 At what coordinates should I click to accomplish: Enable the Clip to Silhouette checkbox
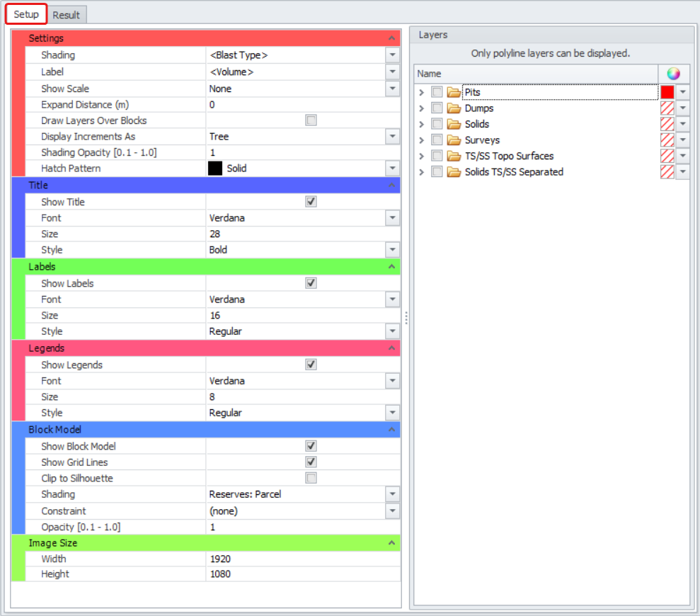pos(311,478)
